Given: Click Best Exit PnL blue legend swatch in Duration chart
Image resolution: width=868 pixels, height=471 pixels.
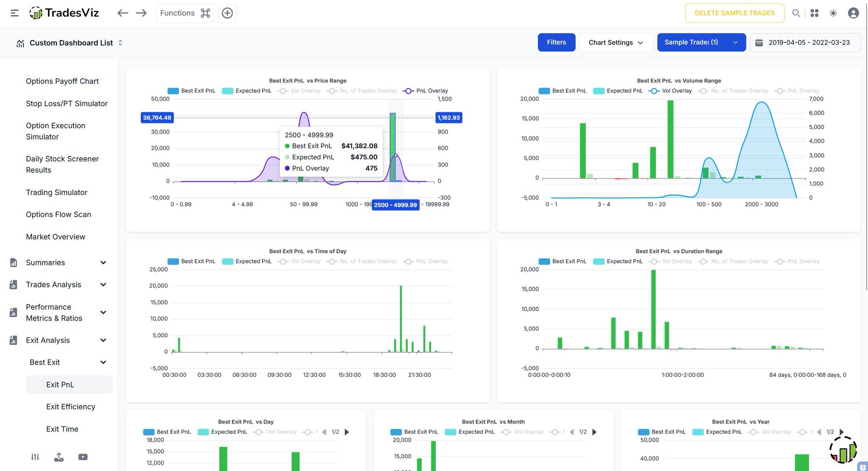Looking at the screenshot, I should click(544, 261).
